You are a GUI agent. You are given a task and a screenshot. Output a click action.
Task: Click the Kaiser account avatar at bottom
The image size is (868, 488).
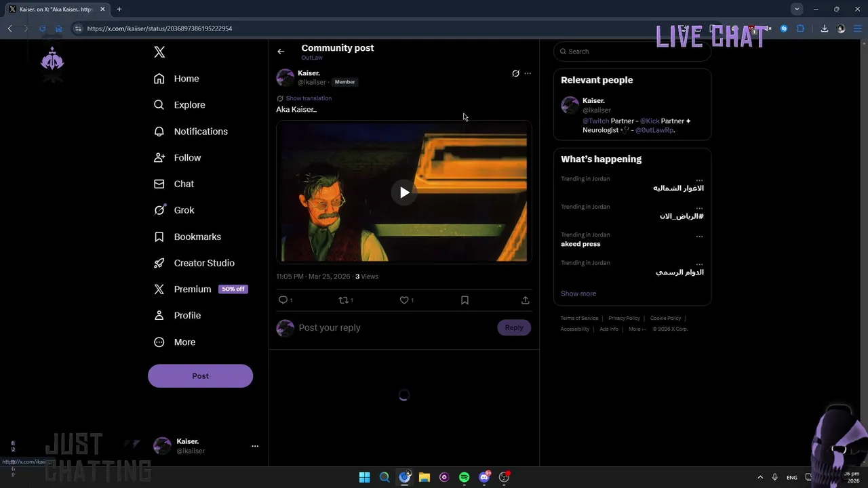coord(162,446)
